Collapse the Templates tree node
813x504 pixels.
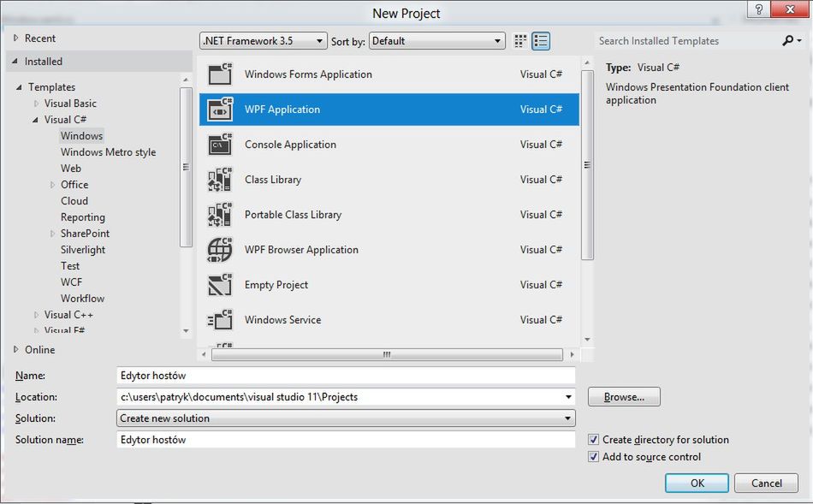coord(19,87)
